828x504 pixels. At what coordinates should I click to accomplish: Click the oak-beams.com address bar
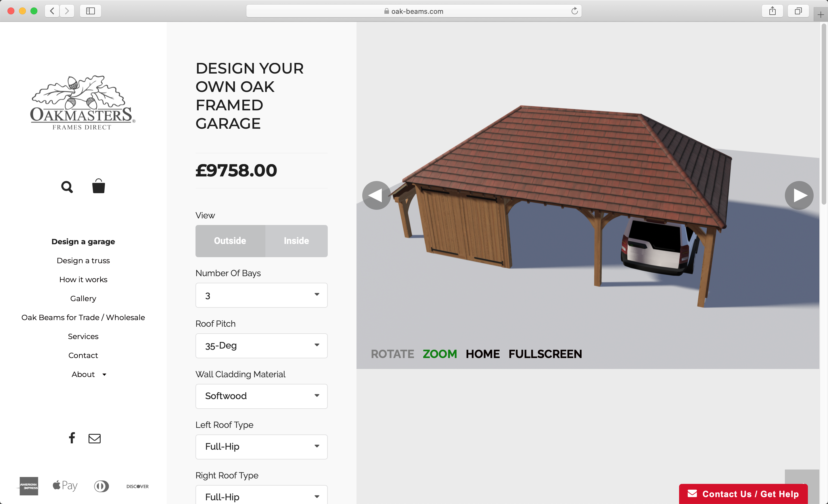(414, 11)
